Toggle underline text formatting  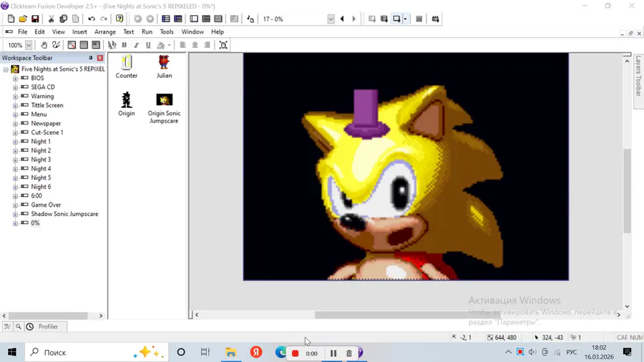click(x=148, y=45)
